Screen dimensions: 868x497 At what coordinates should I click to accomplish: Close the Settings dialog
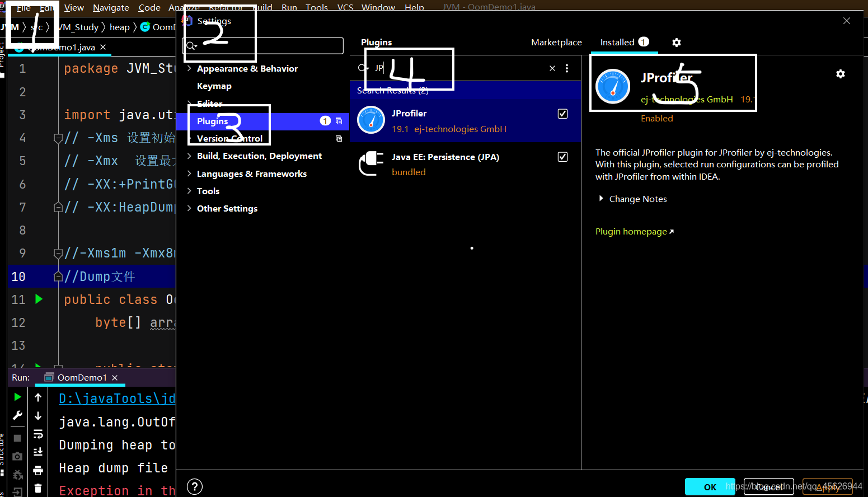click(847, 21)
